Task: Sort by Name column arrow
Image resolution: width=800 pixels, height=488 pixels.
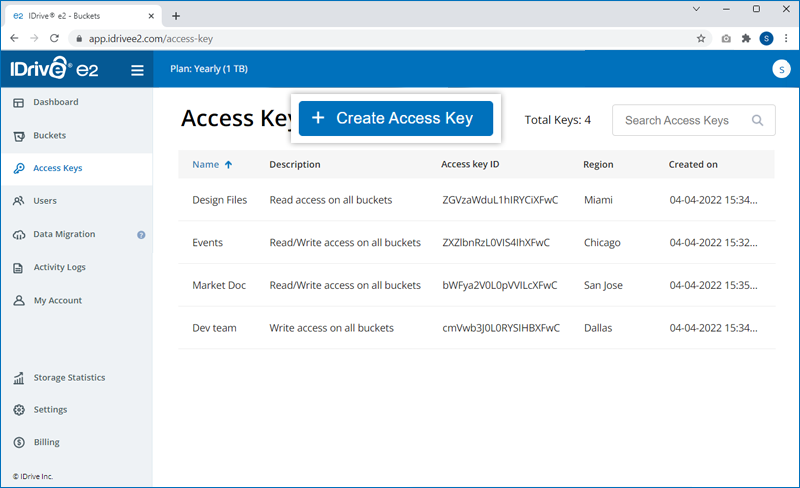Action: (229, 164)
